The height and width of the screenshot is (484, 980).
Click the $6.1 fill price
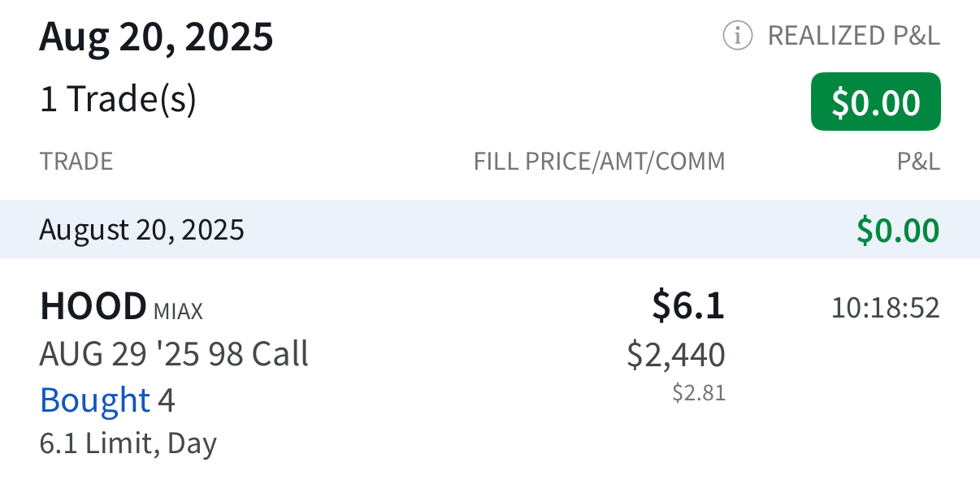pyautogui.click(x=687, y=306)
